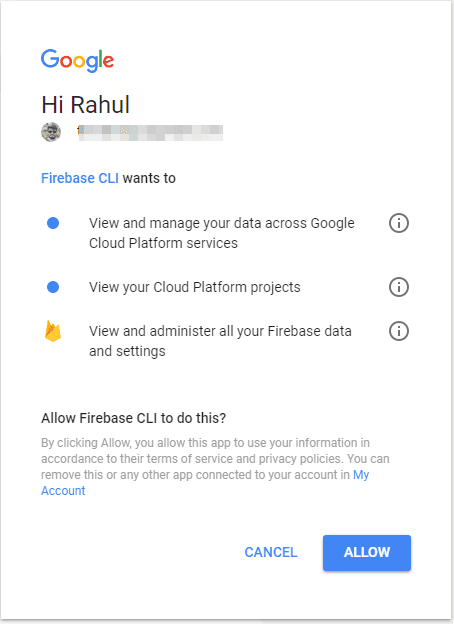The image size is (454, 624).
Task: Click the 'wants to' text after Firebase CLI
Action: tap(149, 178)
